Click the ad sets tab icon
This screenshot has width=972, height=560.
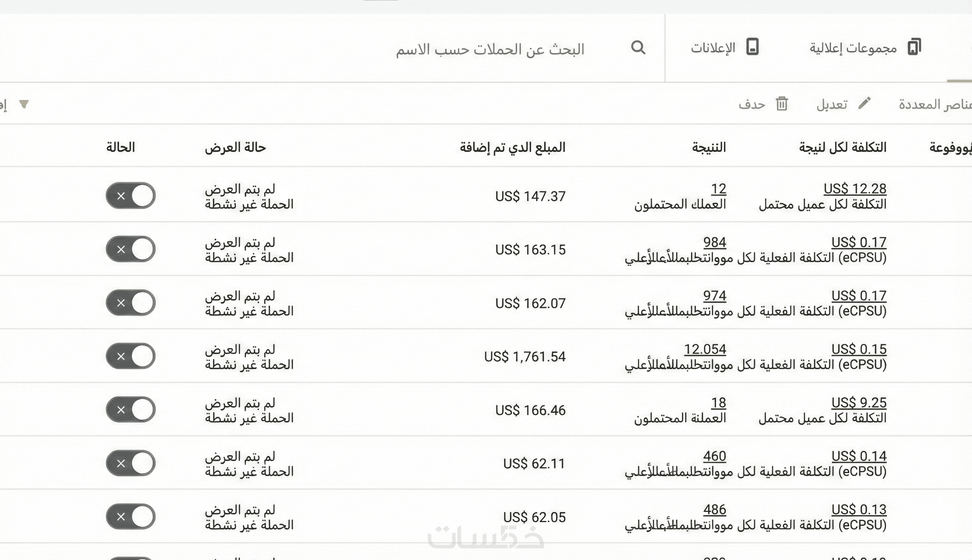914,47
